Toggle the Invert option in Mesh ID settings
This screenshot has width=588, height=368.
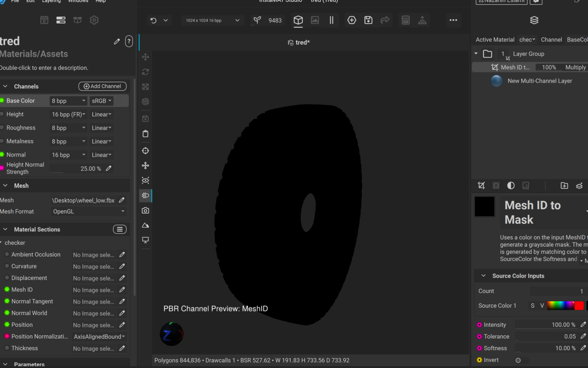518,360
